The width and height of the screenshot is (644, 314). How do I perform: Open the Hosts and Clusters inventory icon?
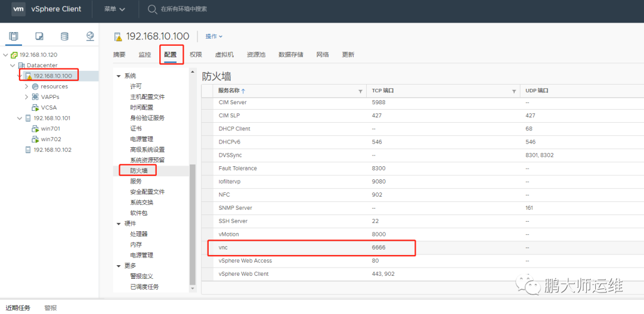(14, 36)
